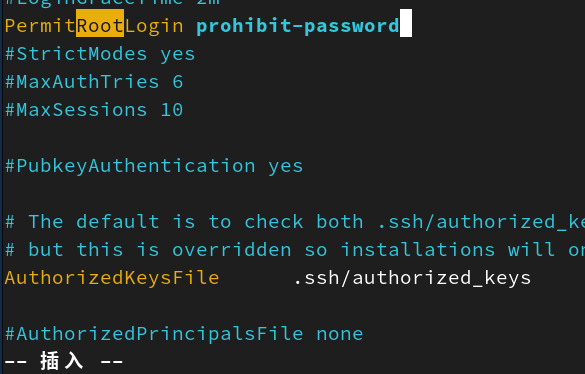This screenshot has height=374, width=585.
Task: Click the word check in the comment
Action: click(273, 222)
